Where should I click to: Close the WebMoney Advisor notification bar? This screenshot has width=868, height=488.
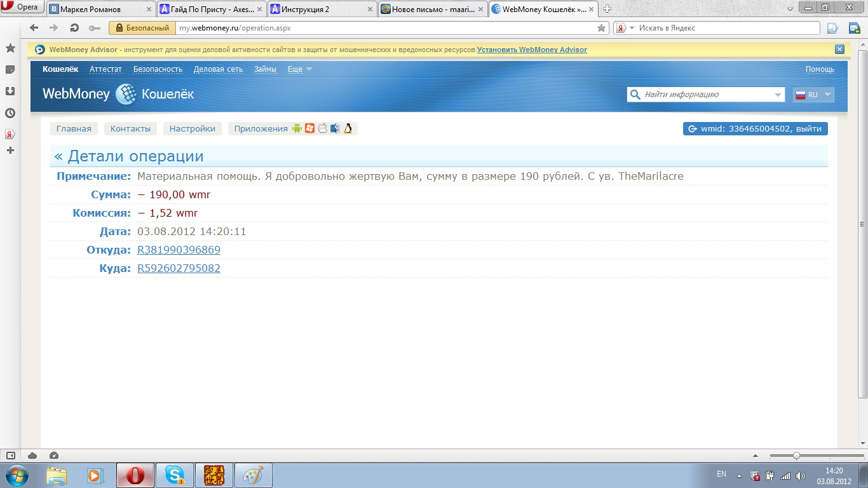pyautogui.click(x=839, y=50)
